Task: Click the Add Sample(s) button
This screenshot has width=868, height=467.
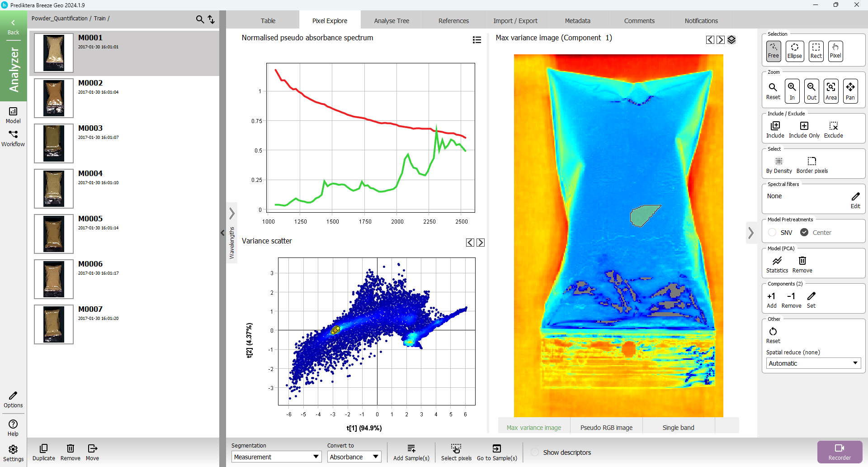Action: (x=411, y=452)
